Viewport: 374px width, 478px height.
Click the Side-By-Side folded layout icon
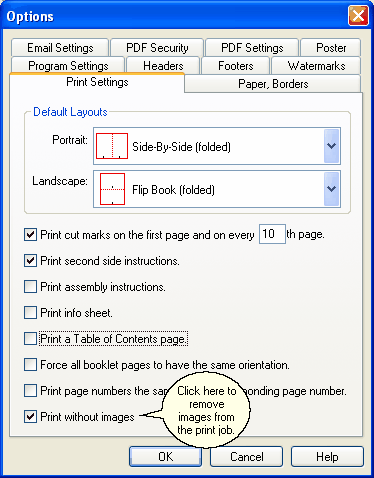[112, 146]
